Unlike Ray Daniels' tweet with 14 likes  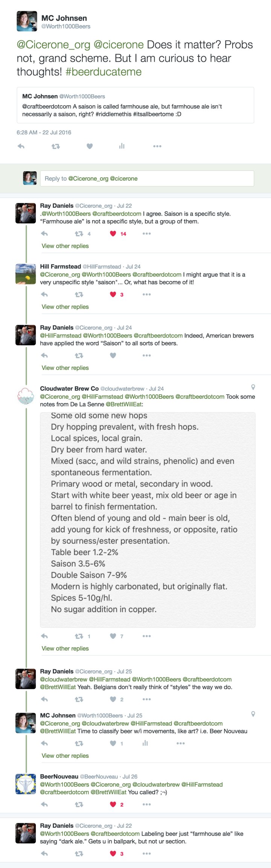click(x=113, y=234)
